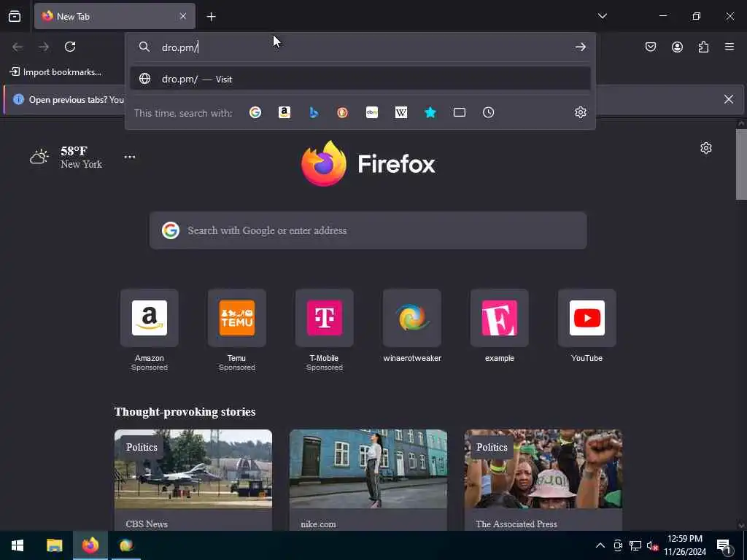Viewport: 747px width, 560px height.
Task: Open File Explorer from the taskbar
Action: [x=54, y=545]
